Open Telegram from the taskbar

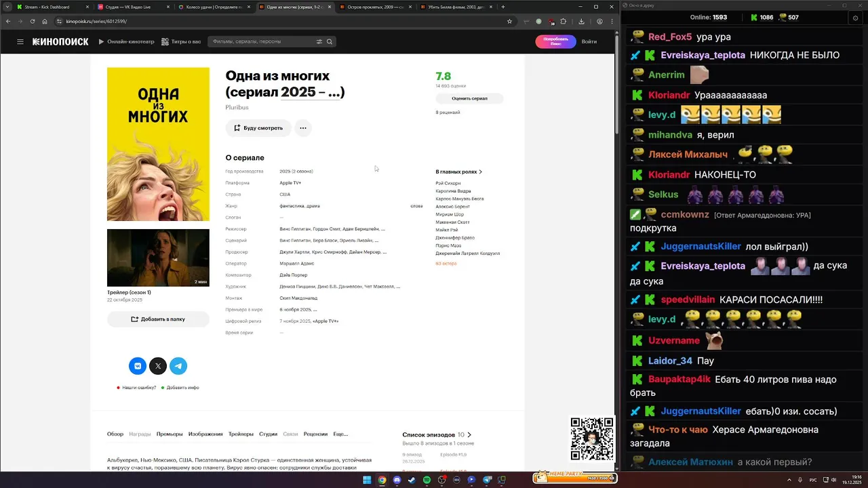click(487, 480)
